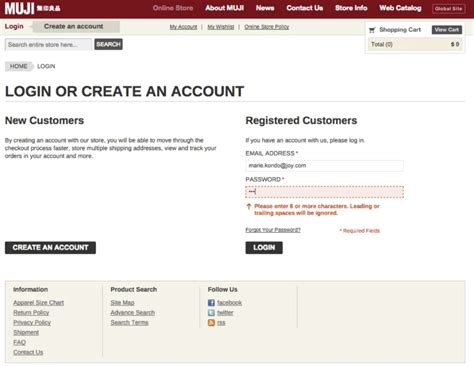The image size is (474, 367).
Task: Go to the News section
Action: coord(265,8)
